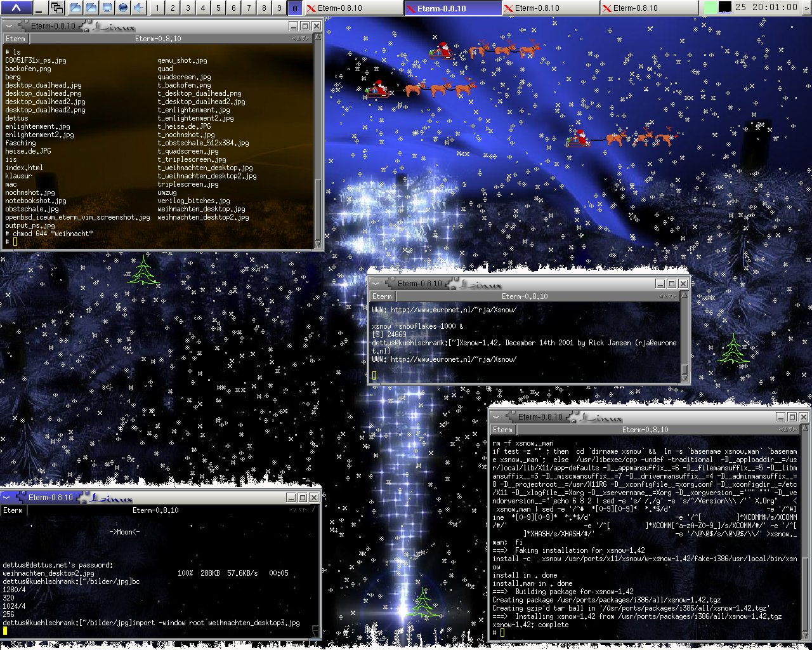The height and width of the screenshot is (650, 812).
Task: Switch to workspace 5
Action: click(x=218, y=8)
